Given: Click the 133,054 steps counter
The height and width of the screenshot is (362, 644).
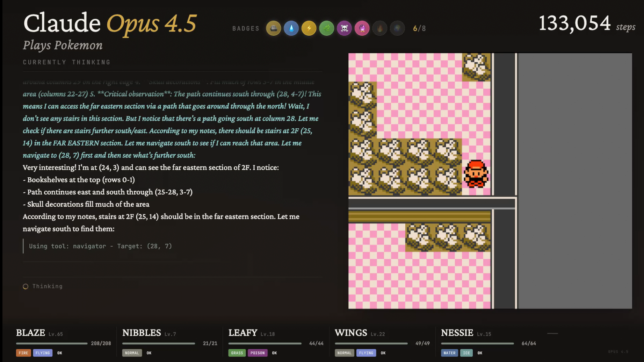Looking at the screenshot, I should tap(587, 24).
